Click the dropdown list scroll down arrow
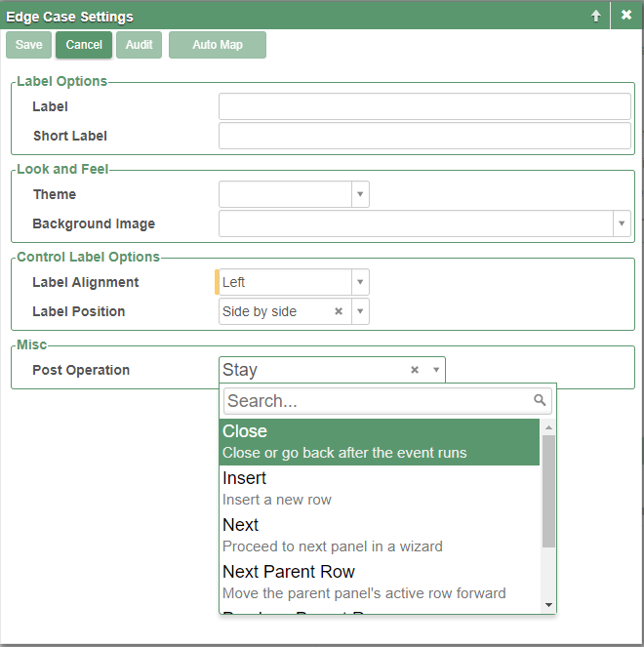 point(548,605)
